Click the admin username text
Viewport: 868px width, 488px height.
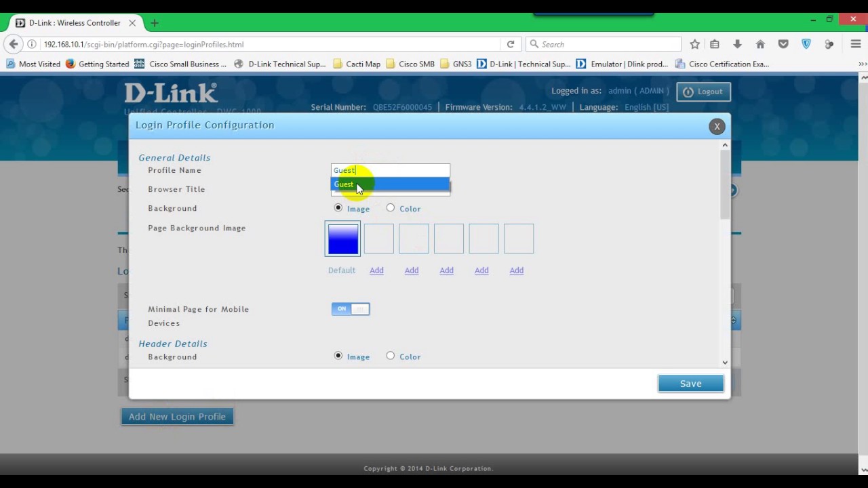tap(620, 91)
